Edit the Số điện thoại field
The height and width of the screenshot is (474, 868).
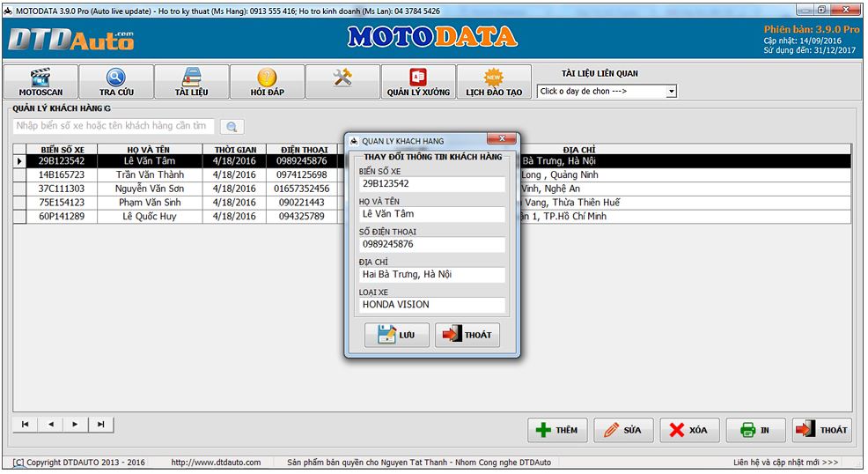[x=431, y=244]
